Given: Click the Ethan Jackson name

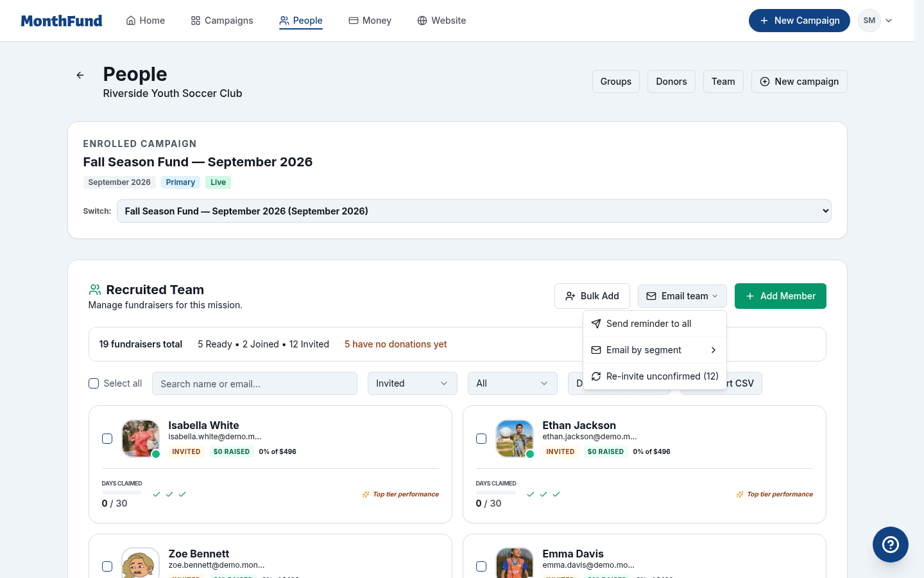Looking at the screenshot, I should pyautogui.click(x=579, y=425).
